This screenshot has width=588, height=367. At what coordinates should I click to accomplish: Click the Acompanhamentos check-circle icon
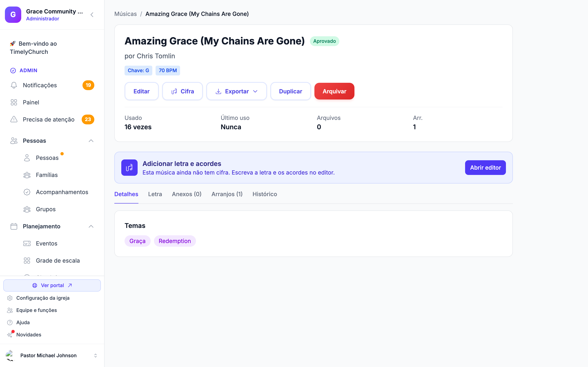click(x=27, y=192)
